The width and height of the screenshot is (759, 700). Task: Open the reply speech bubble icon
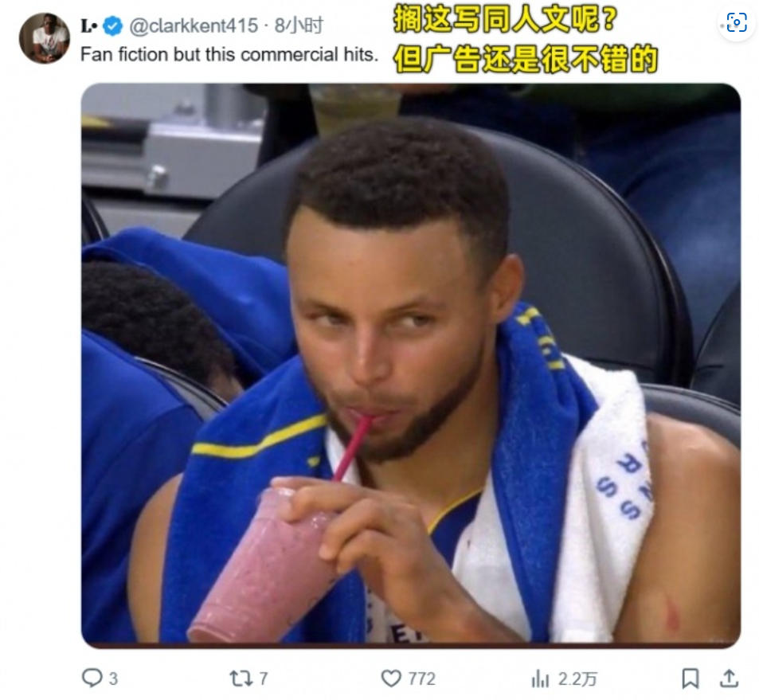click(92, 678)
